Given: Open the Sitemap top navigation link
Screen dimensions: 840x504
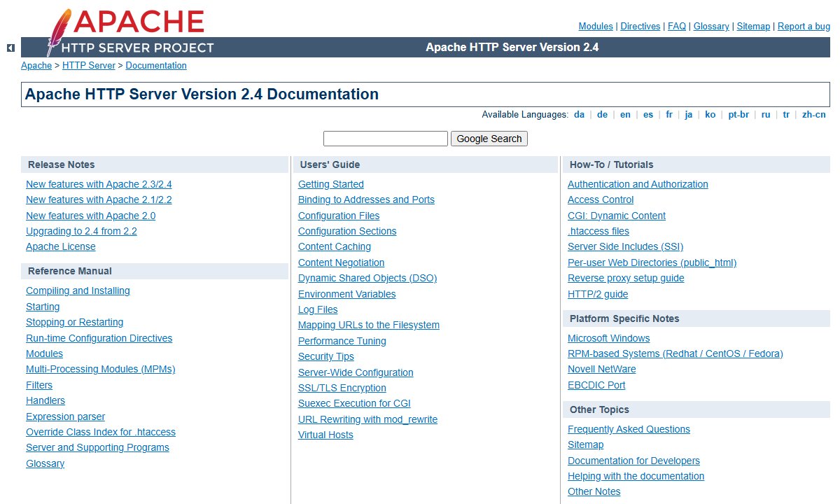Looking at the screenshot, I should click(x=753, y=26).
